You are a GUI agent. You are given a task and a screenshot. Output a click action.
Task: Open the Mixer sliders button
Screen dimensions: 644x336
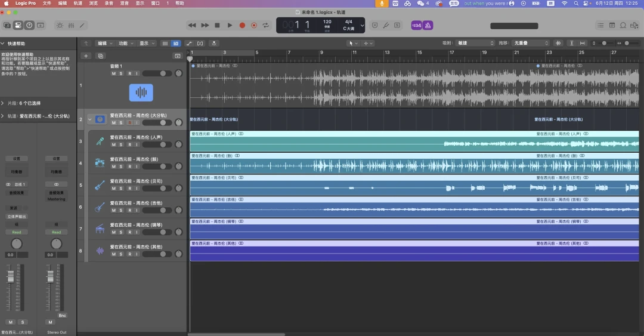pyautogui.click(x=71, y=26)
